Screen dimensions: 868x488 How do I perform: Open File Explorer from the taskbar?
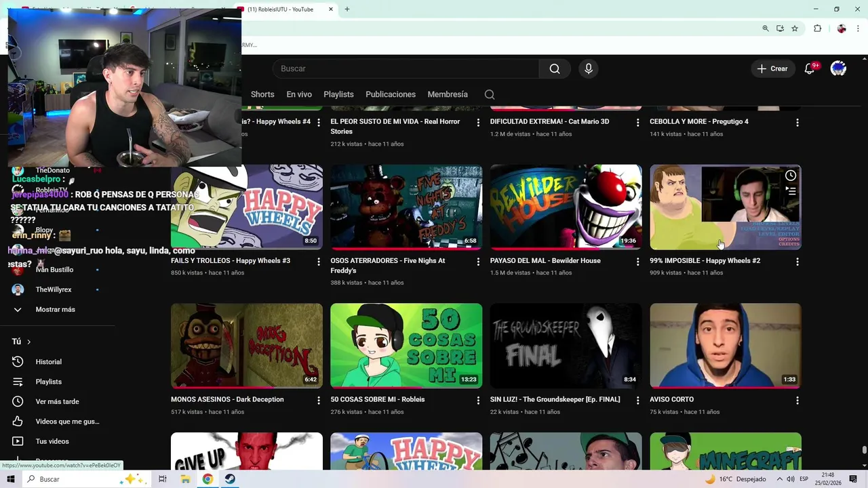185,479
